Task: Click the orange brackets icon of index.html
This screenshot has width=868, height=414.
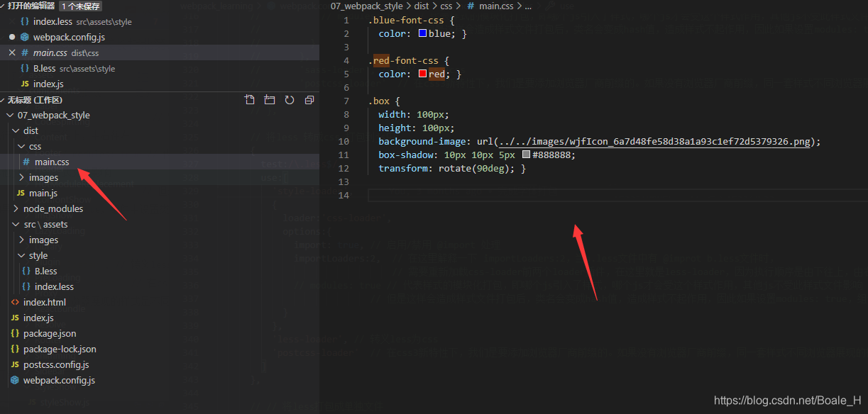Action: [x=16, y=302]
